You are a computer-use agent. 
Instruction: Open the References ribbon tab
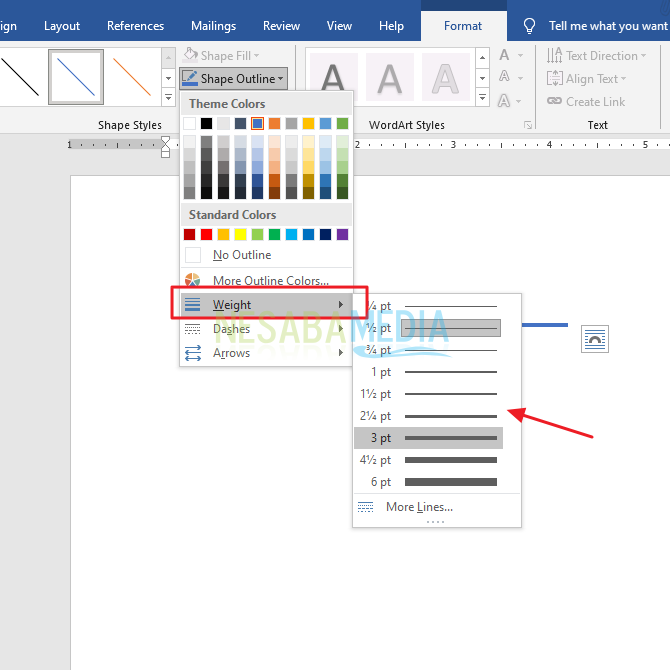coord(135,26)
